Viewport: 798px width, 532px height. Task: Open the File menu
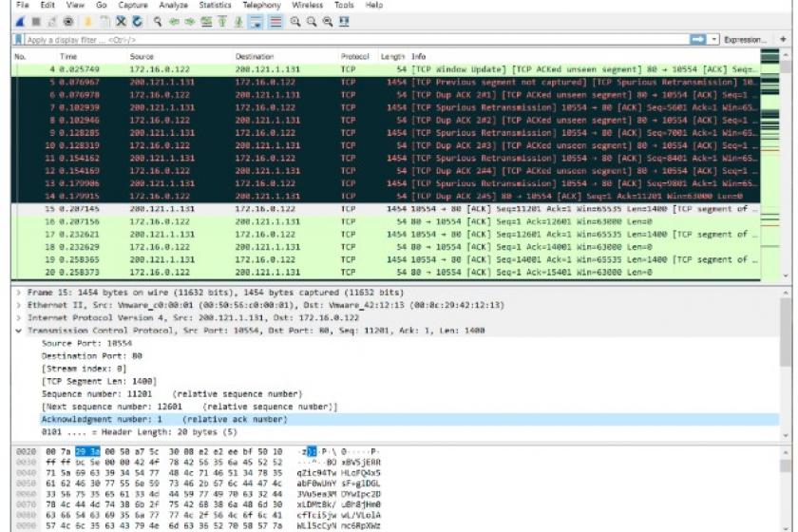[x=23, y=5]
